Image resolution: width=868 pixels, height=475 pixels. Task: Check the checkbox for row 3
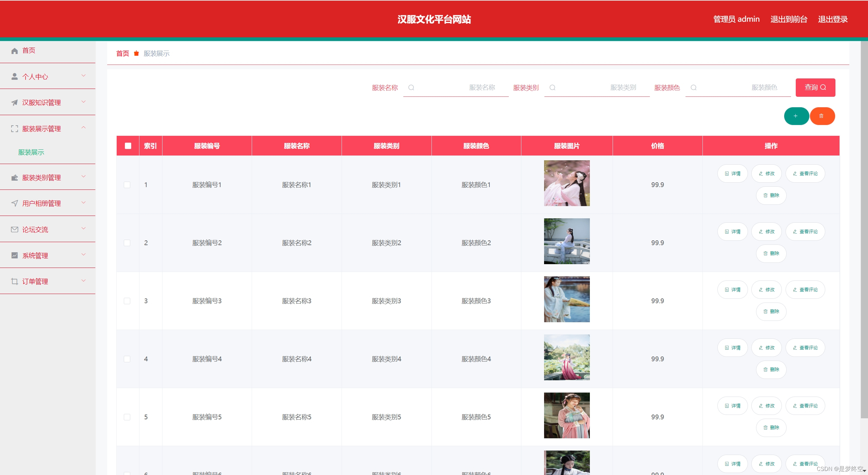pos(127,301)
